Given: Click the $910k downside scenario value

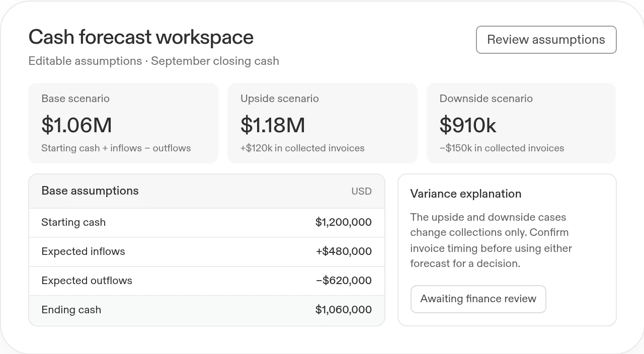Looking at the screenshot, I should click(468, 125).
